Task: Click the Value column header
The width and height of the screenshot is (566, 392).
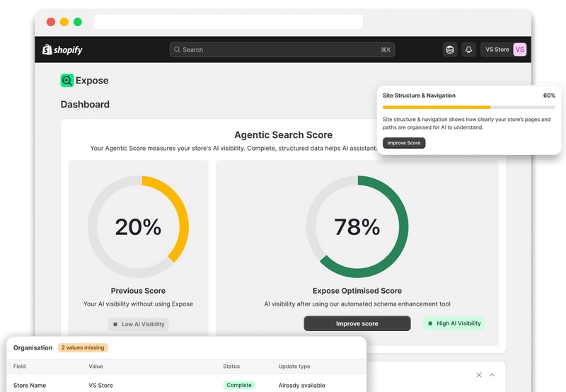Action: coord(96,367)
